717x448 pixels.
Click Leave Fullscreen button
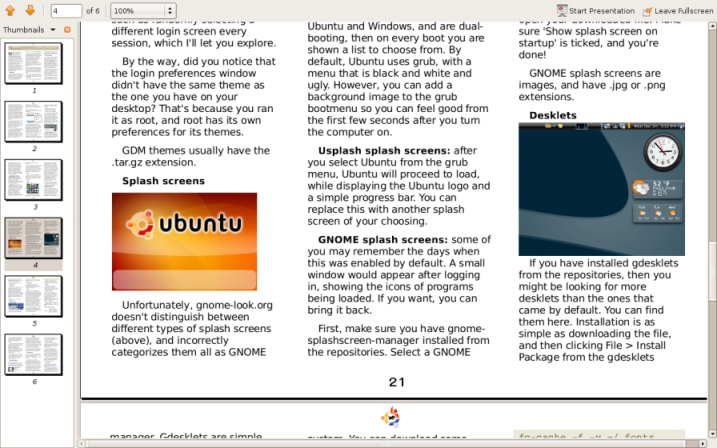pos(678,11)
